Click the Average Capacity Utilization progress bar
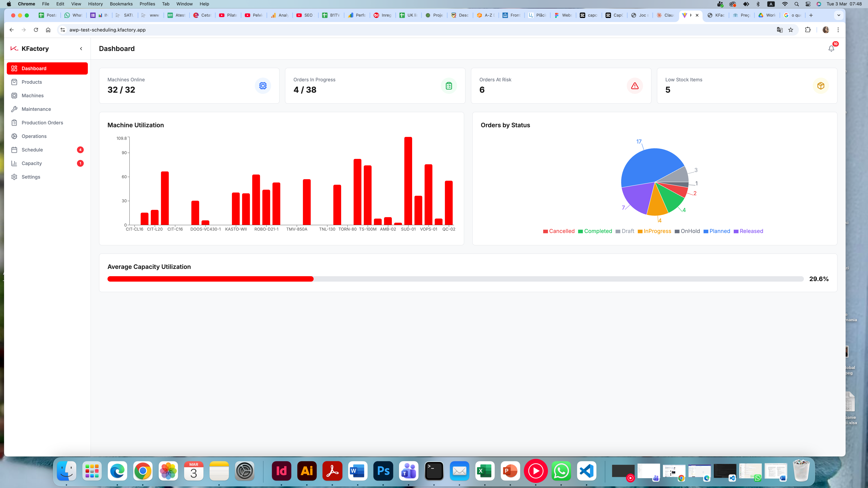The width and height of the screenshot is (868, 488). tap(456, 279)
